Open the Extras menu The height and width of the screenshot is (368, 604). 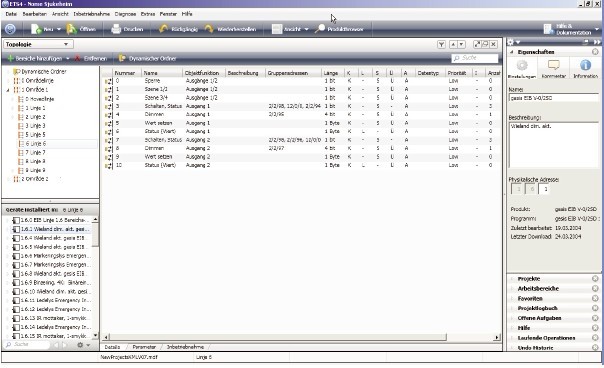click(148, 14)
